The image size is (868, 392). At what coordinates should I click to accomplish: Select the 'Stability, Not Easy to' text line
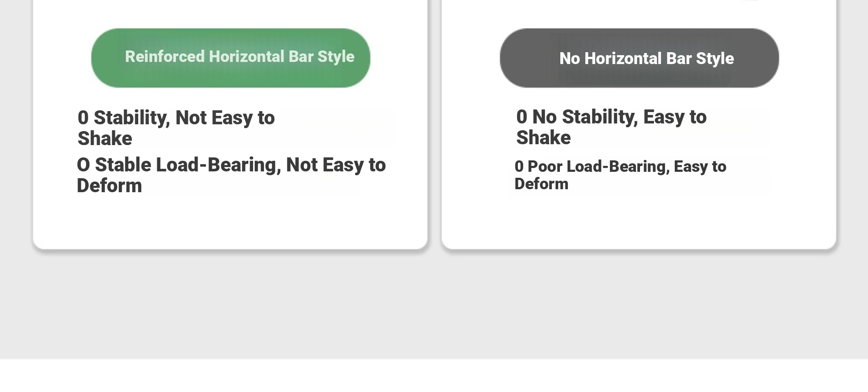(x=184, y=118)
